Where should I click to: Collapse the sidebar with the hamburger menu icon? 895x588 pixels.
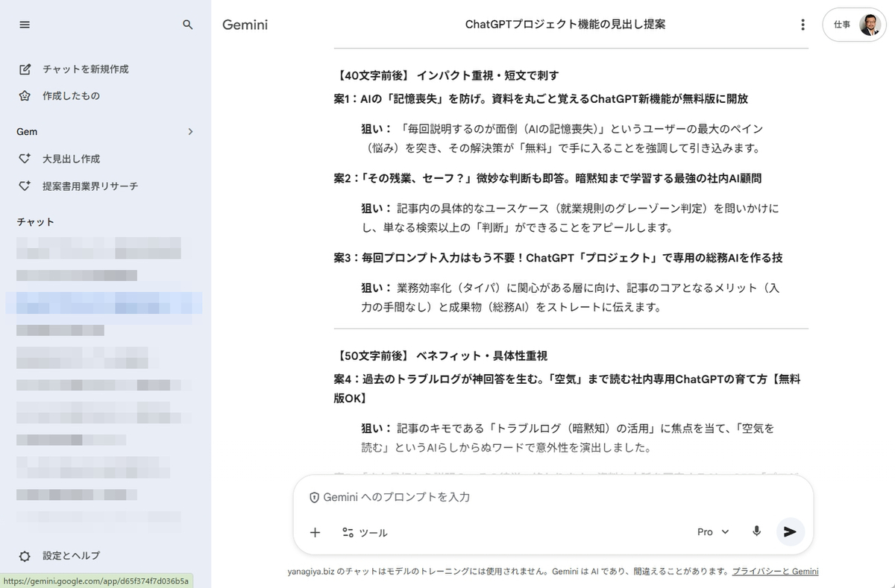point(25,25)
